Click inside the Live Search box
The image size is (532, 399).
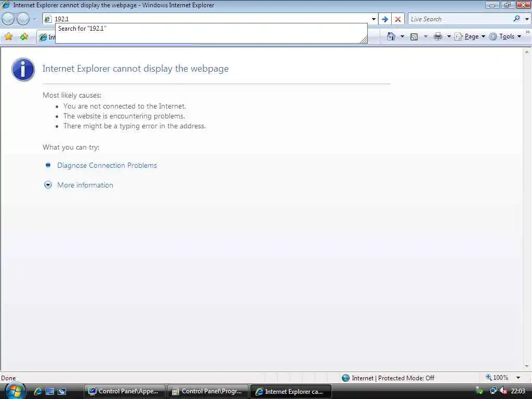tap(460, 19)
